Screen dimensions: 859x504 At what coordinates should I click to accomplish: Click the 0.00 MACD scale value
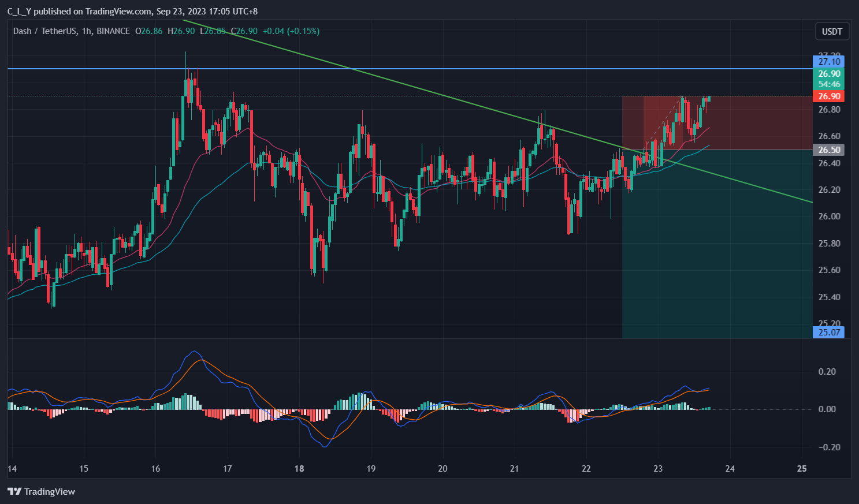pyautogui.click(x=827, y=409)
